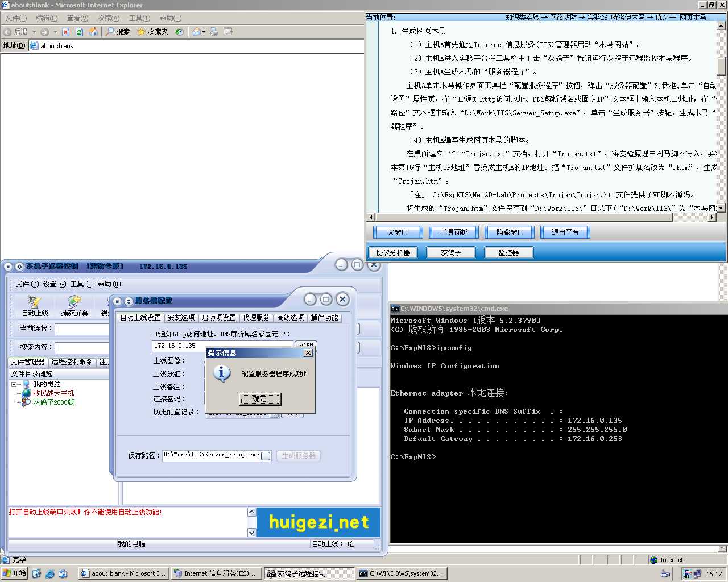Open IE 文件(F) menu

[16, 18]
